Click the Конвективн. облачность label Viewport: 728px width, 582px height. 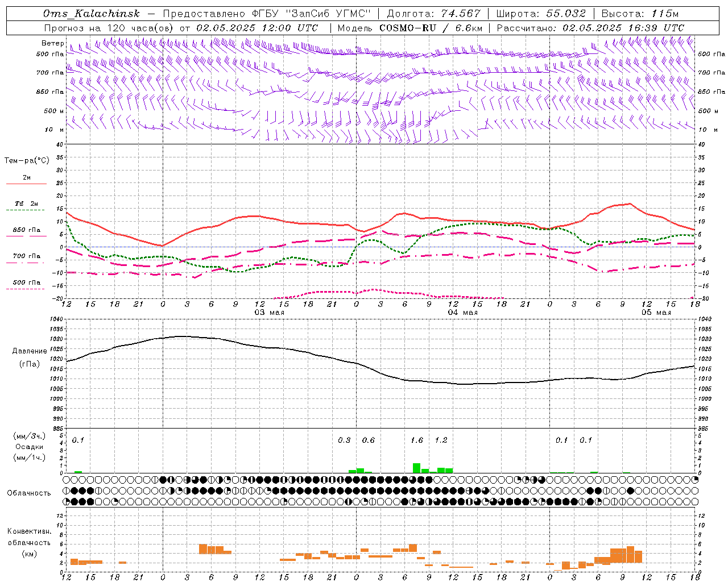tap(29, 537)
